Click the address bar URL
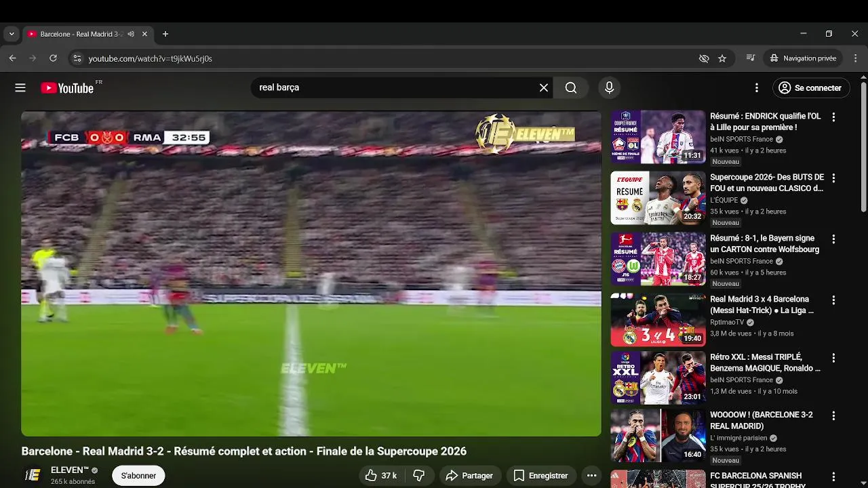 (x=151, y=59)
